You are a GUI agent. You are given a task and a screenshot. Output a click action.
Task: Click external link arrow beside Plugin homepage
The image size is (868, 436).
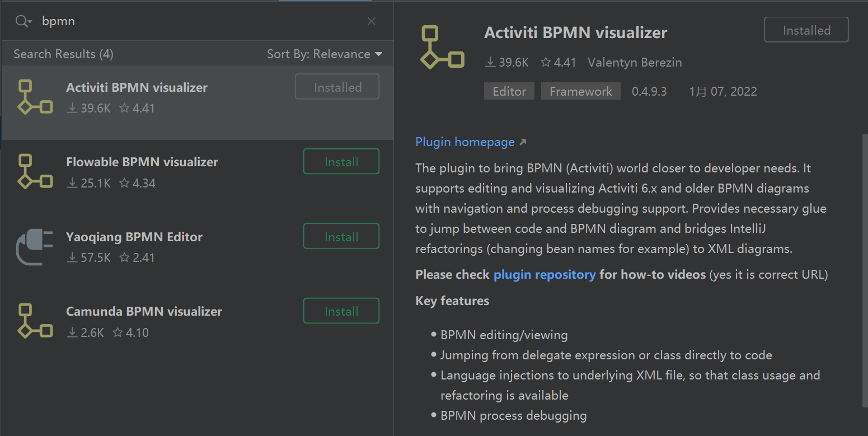pos(523,143)
